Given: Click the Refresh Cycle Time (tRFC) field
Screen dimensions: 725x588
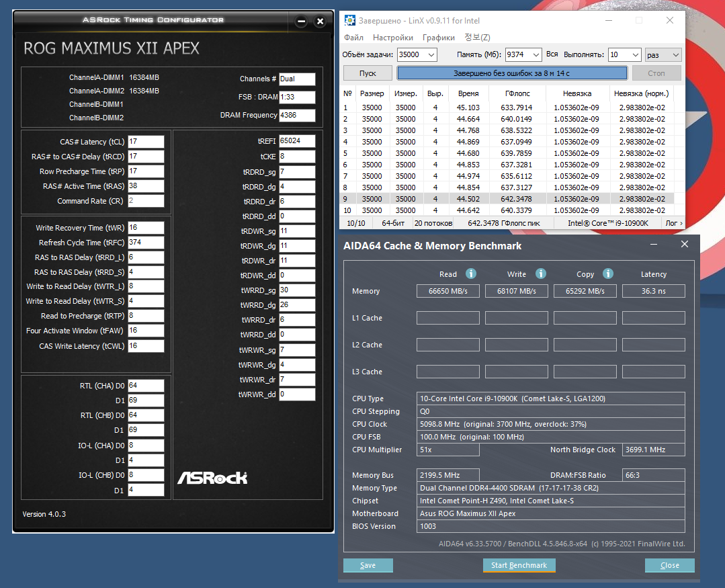Looking at the screenshot, I should [x=146, y=242].
